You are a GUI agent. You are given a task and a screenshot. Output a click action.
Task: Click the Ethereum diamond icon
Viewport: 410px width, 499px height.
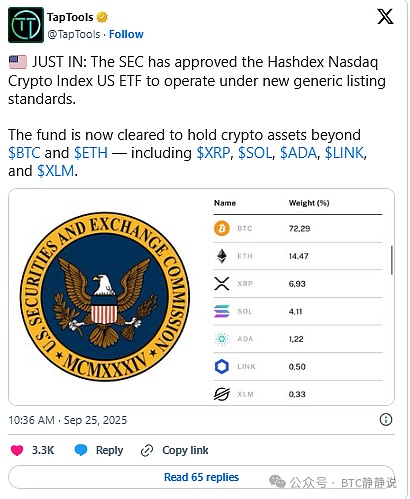point(222,256)
